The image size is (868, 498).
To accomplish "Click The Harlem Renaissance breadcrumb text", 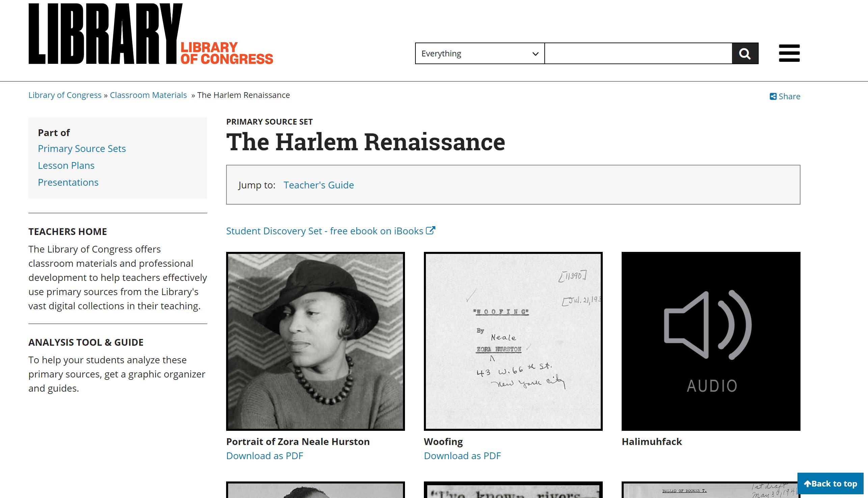I will pyautogui.click(x=243, y=95).
